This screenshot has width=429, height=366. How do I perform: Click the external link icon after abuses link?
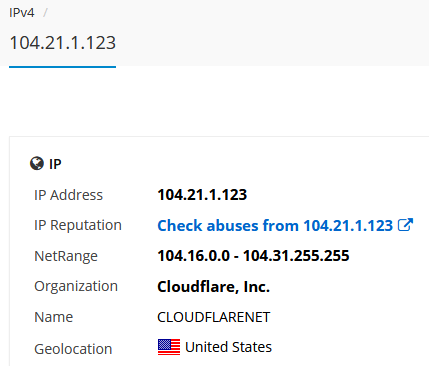point(405,225)
